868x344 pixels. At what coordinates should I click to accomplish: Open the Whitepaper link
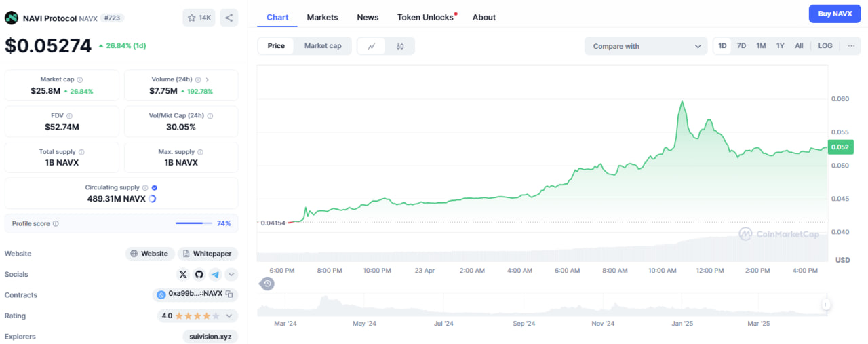(208, 254)
